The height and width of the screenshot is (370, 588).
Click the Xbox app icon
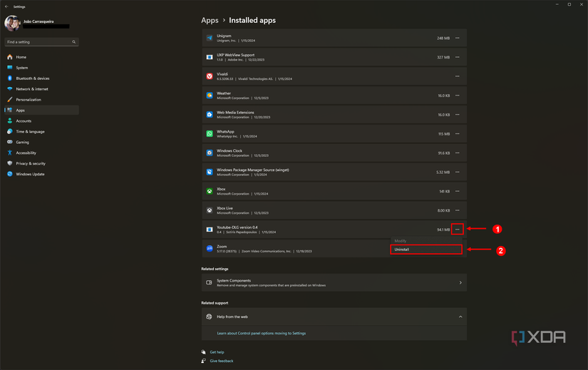coord(210,191)
